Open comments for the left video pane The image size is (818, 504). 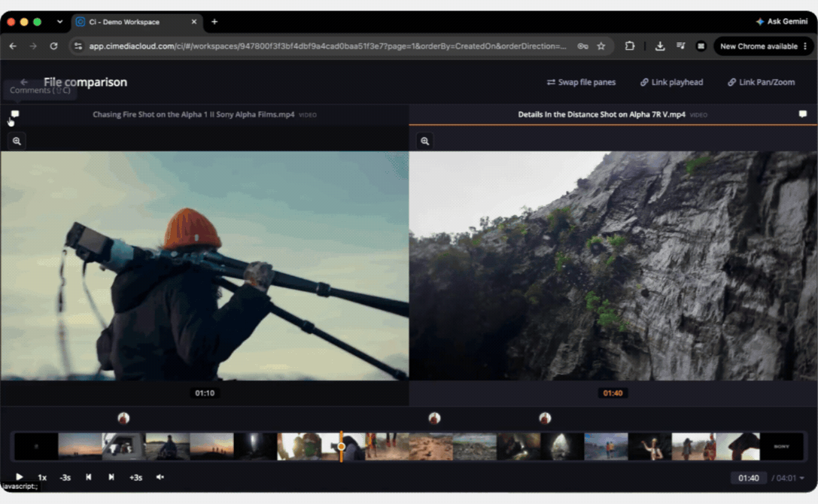[14, 114]
